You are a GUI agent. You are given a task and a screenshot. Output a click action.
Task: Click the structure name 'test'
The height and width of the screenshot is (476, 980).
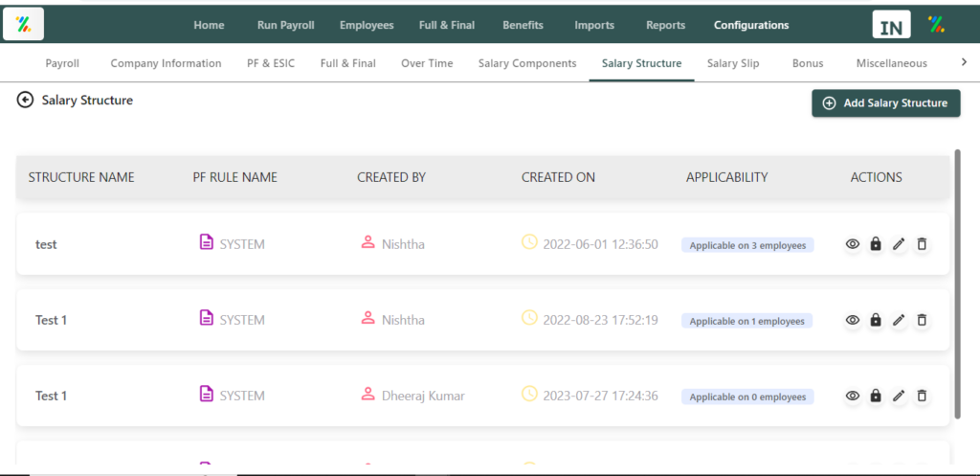point(46,244)
